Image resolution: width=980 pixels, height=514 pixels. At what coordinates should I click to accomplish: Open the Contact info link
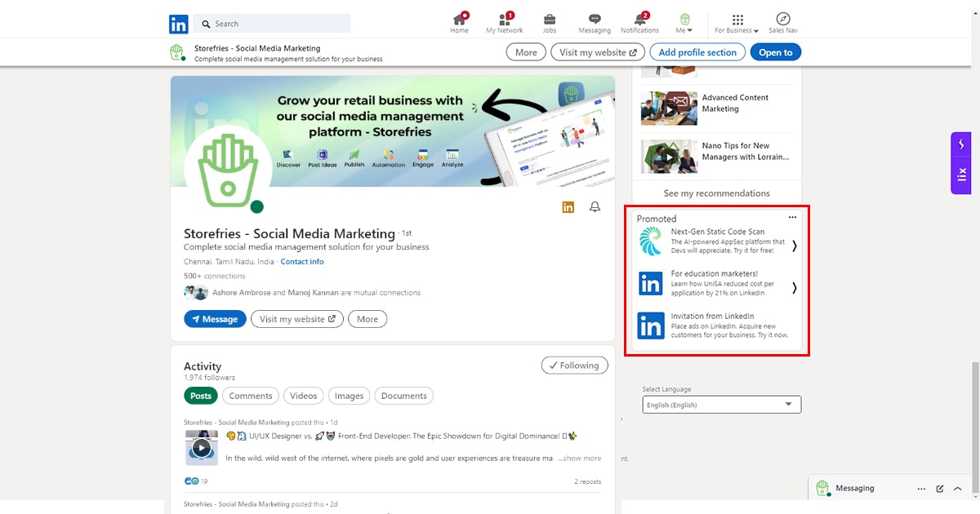301,262
